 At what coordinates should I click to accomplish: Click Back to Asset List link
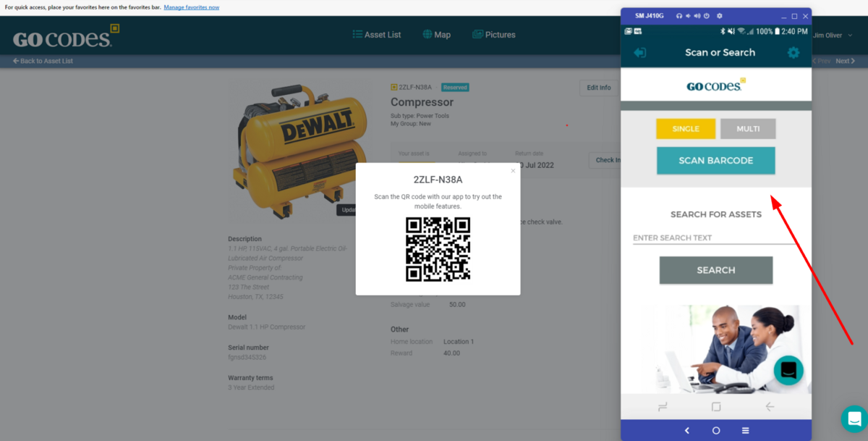(43, 62)
